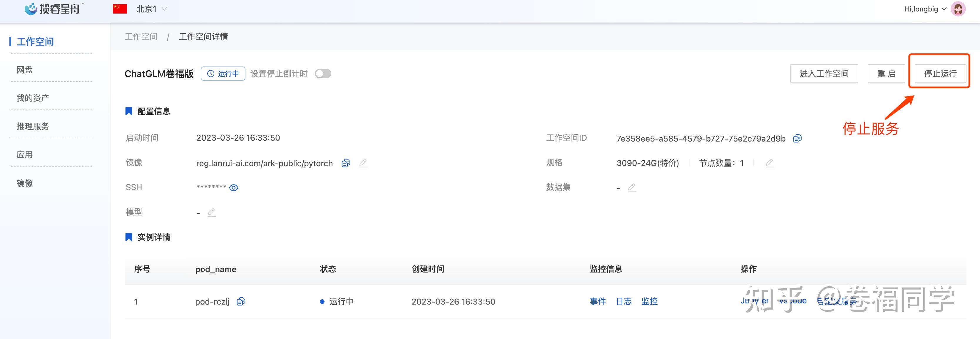The height and width of the screenshot is (339, 980).
Task: Select 工作空间 in the sidebar
Action: coord(35,41)
